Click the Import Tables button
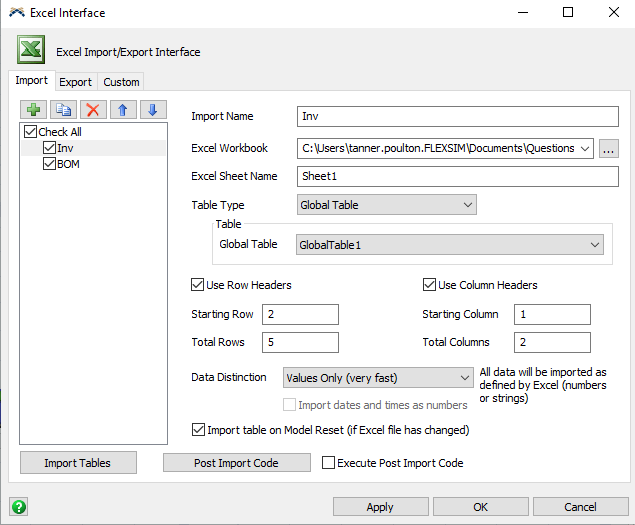Screen dimensions: 635x525 tap(77, 463)
